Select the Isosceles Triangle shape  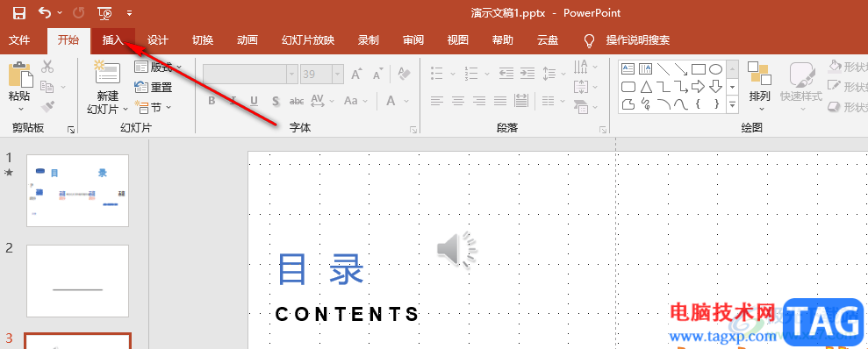[646, 87]
